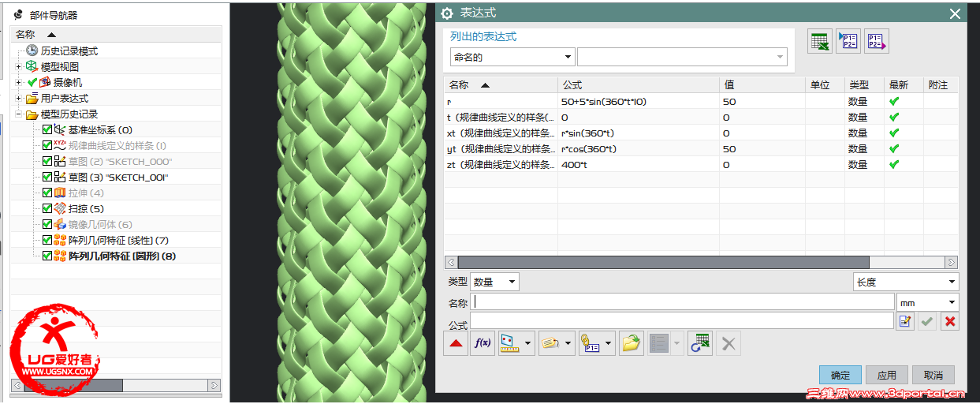Click the open referenced parts folder icon
This screenshot has width=980, height=404.
[x=631, y=343]
